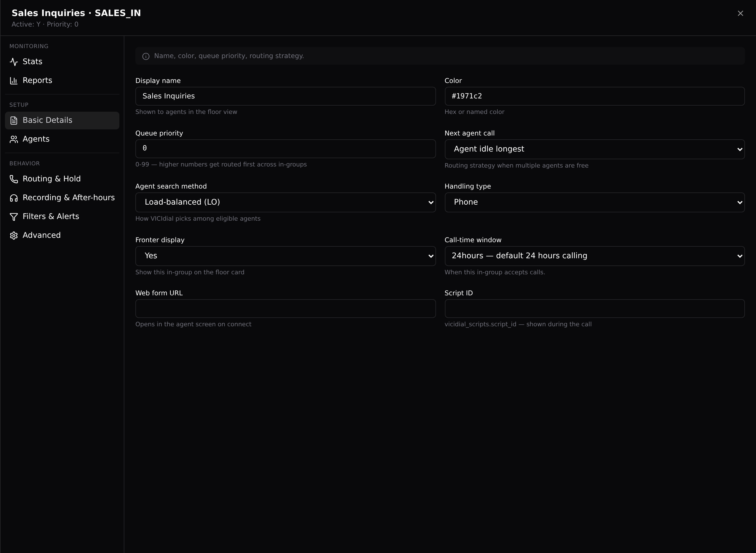The image size is (756, 553).
Task: Open the Call-time window dropdown
Action: [x=594, y=256]
